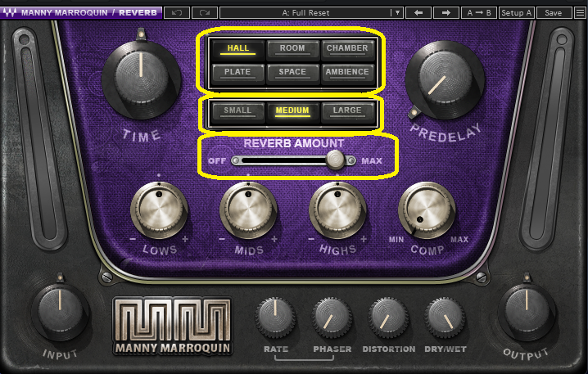Viewport: 588px width, 374px height.
Task: Copy settings with A to B button
Action: (479, 13)
